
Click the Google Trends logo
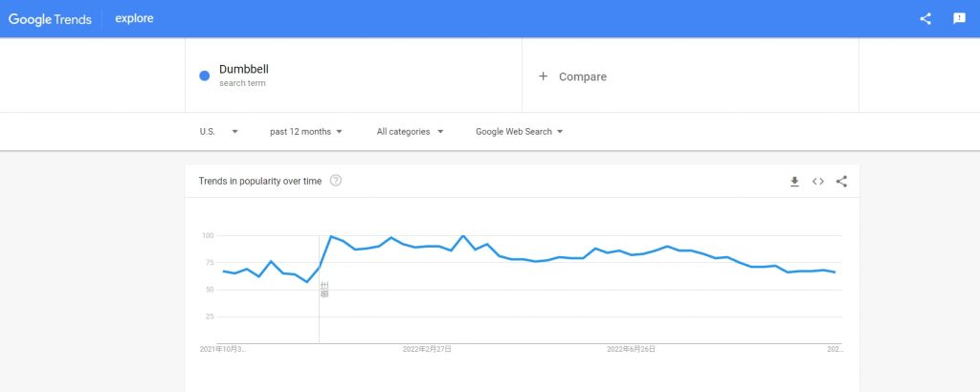click(50, 18)
